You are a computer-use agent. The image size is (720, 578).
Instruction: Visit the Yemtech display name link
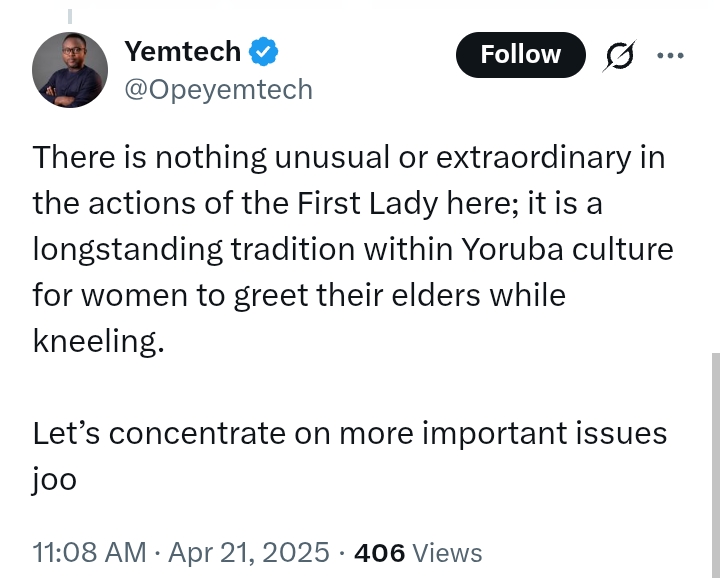pyautogui.click(x=183, y=51)
